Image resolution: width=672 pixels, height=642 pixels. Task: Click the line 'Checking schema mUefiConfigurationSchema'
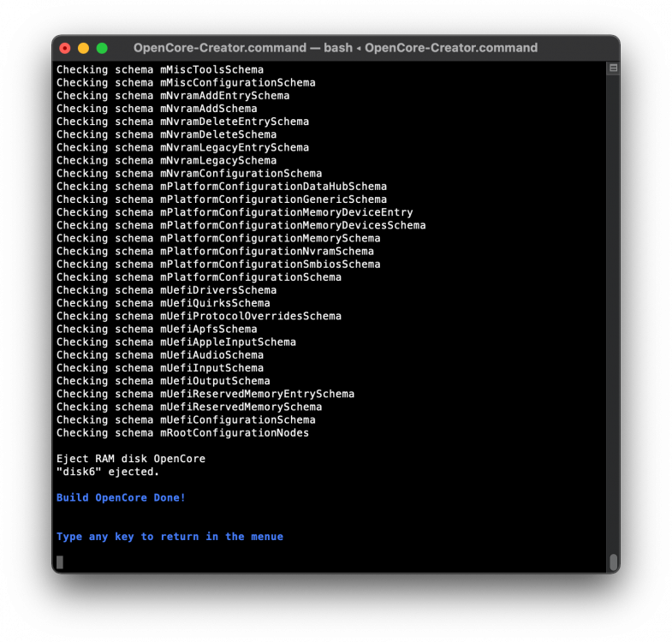tap(186, 419)
